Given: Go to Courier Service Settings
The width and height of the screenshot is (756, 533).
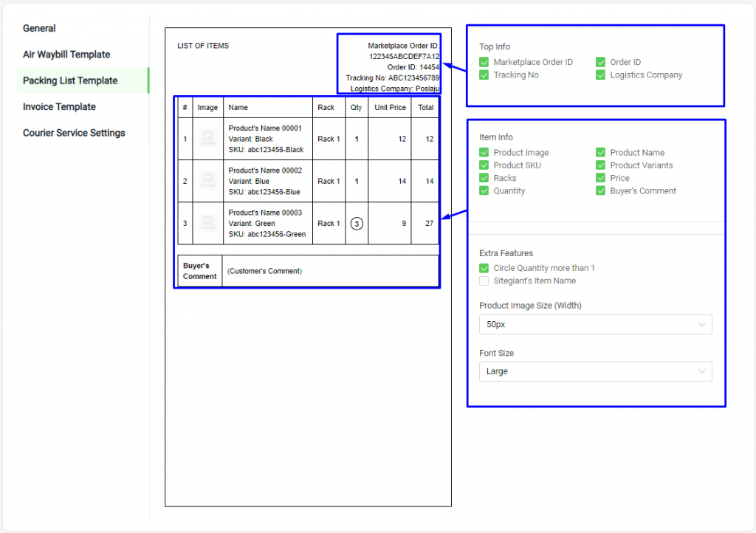Looking at the screenshot, I should pyautogui.click(x=74, y=133).
